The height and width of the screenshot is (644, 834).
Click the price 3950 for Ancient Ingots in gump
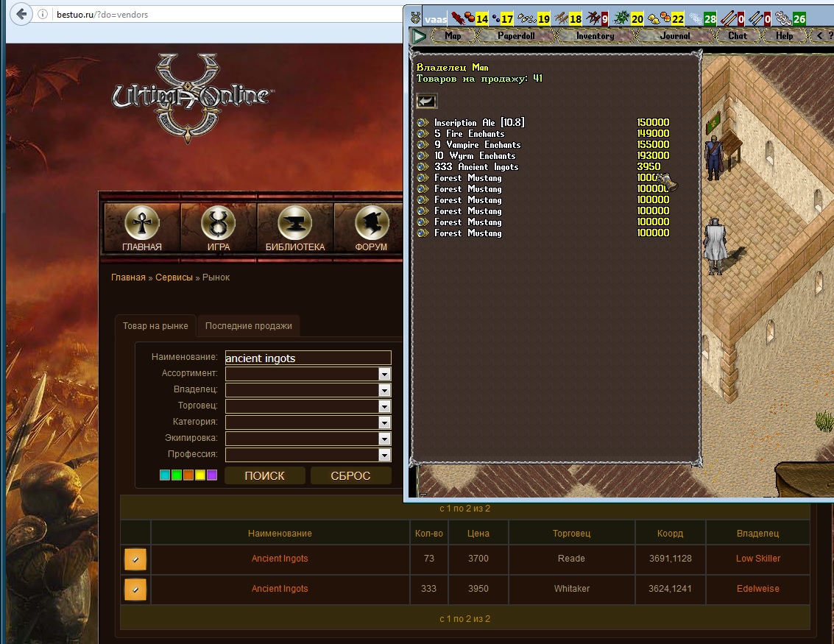649,167
